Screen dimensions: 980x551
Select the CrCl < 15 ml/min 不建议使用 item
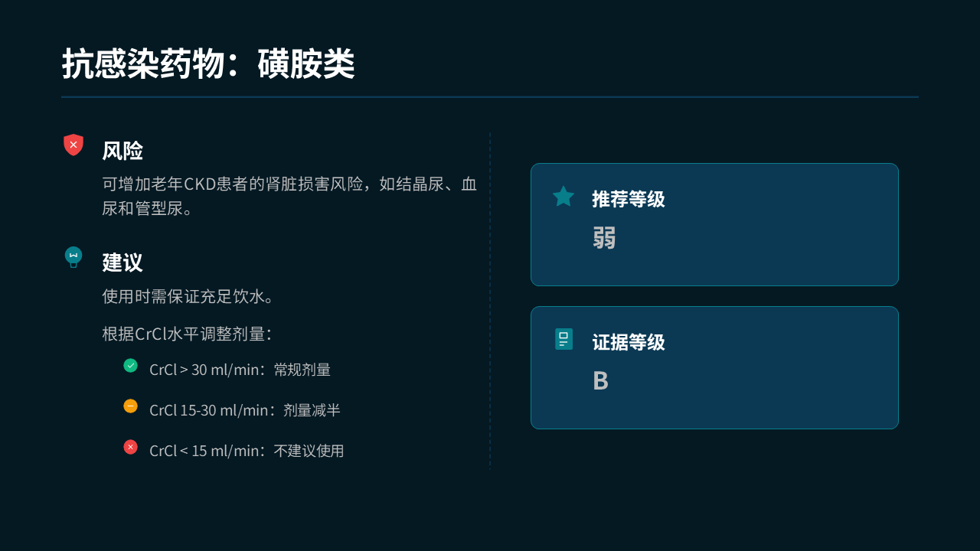[247, 451]
